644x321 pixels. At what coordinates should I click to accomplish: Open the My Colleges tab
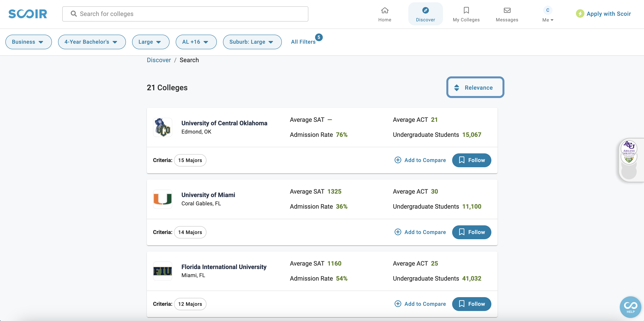coord(466,14)
